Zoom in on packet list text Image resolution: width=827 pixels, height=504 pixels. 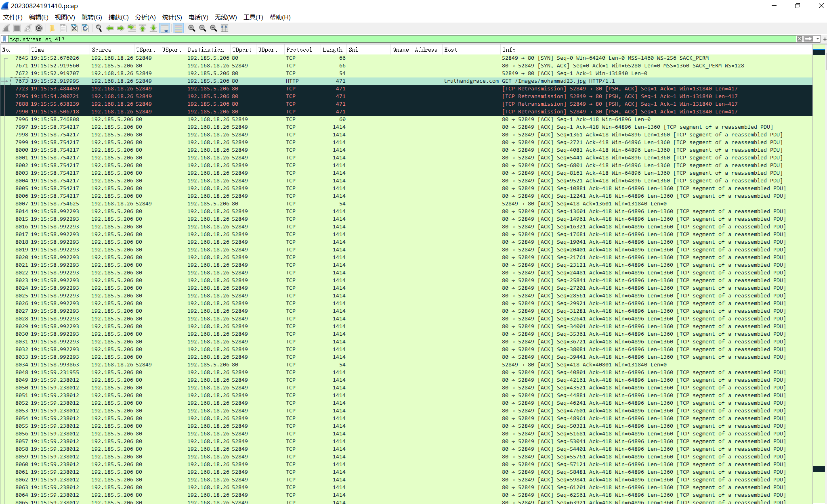(x=192, y=28)
